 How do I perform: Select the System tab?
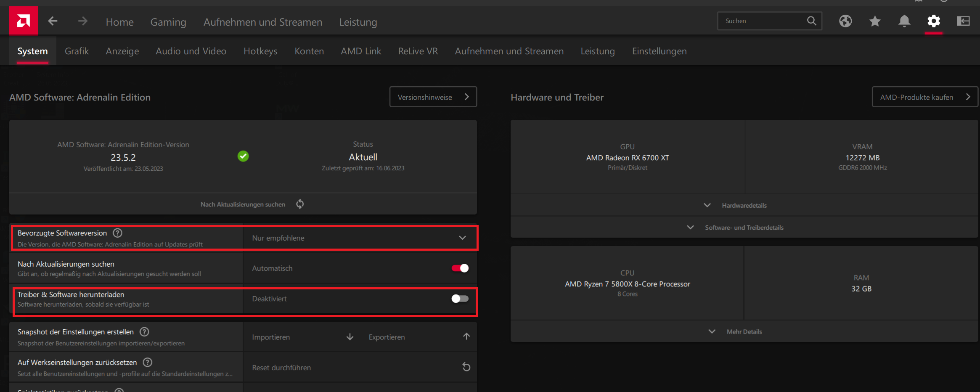(32, 51)
